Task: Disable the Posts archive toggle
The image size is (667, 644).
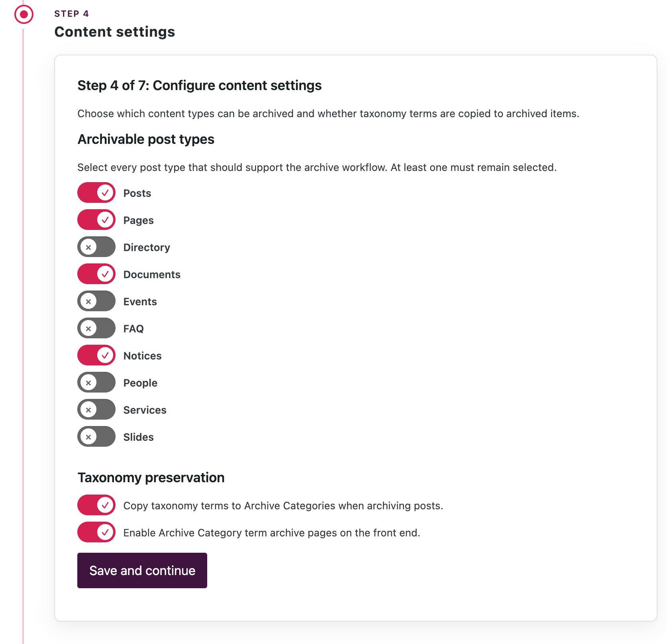Action: point(96,192)
